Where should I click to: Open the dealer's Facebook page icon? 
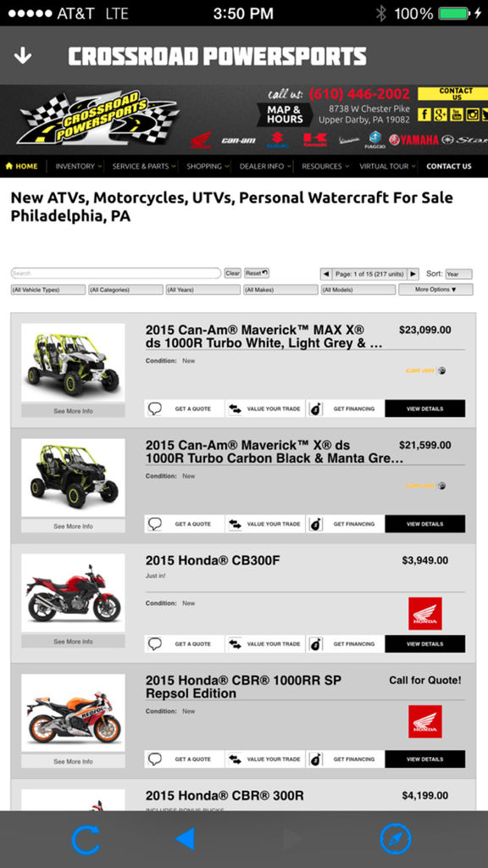[x=424, y=114]
